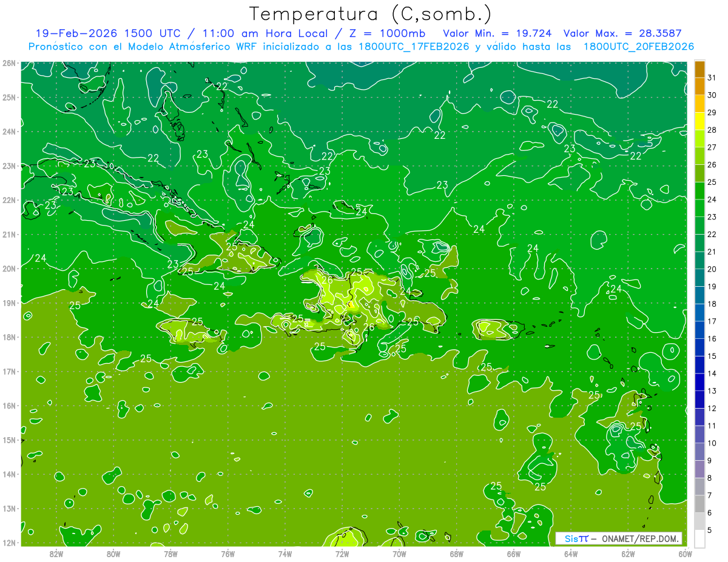Click the "11" label on the color scale
The height and width of the screenshot is (562, 728).
pos(712,426)
